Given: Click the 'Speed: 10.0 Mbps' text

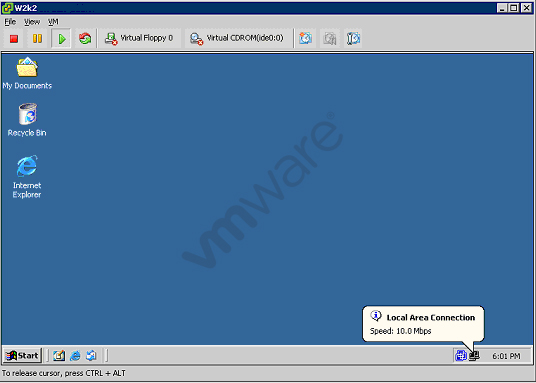Looking at the screenshot, I should [400, 331].
